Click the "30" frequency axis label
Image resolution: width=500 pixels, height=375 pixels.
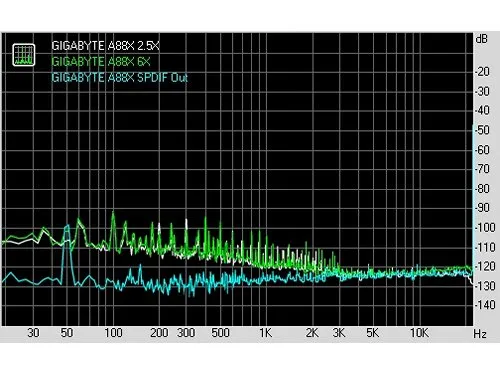[33, 333]
